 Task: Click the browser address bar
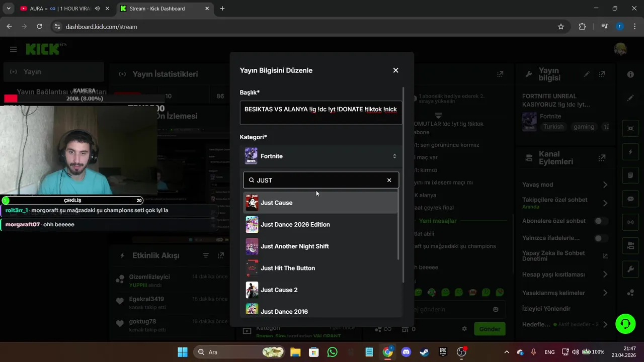point(302,27)
